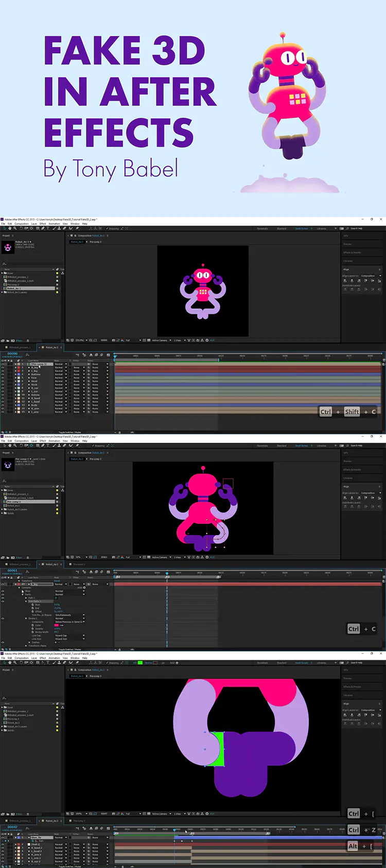The image size is (386, 868).
Task: Click the draft 3D icon in the top timeline header
Action: (x=84, y=355)
